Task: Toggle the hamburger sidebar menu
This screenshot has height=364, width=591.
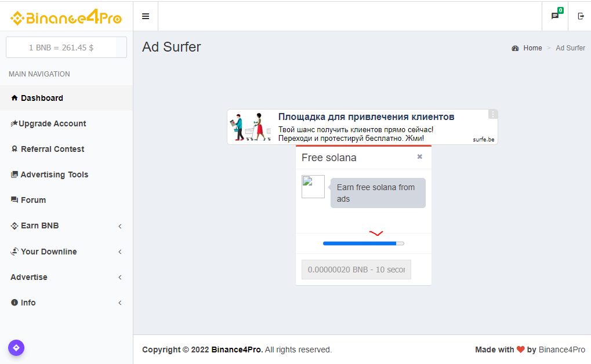Action: point(146,16)
